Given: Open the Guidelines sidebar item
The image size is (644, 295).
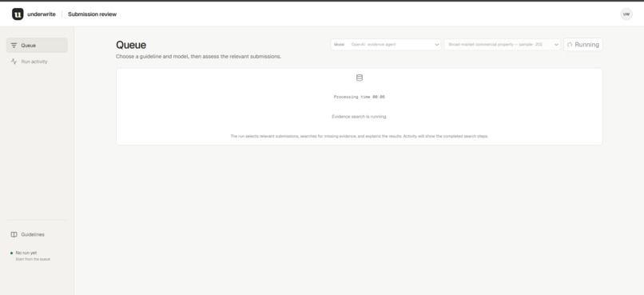Looking at the screenshot, I should point(37,234).
